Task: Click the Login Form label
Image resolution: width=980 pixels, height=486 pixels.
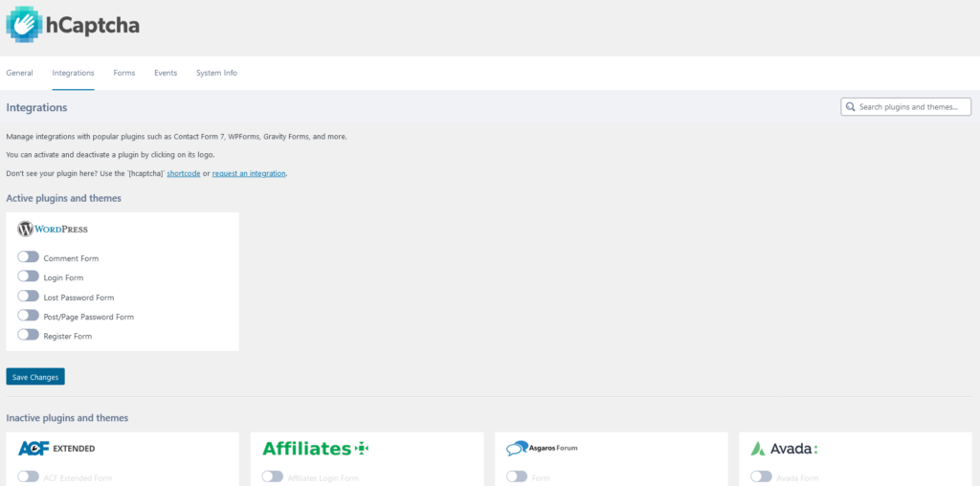Action: pyautogui.click(x=64, y=278)
